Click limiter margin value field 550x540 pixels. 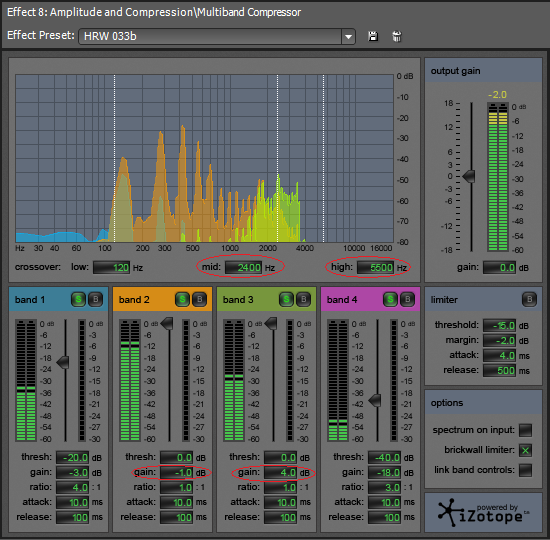tap(499, 340)
